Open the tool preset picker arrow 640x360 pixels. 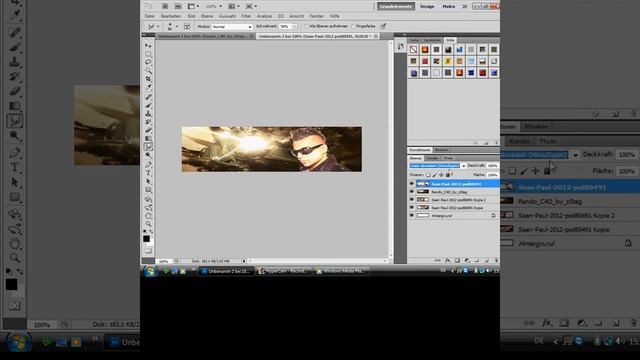click(158, 27)
